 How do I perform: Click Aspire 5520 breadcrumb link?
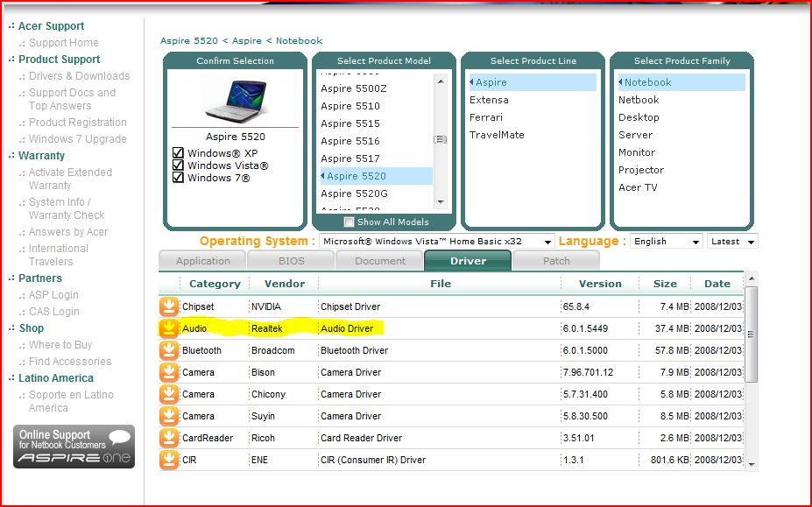[189, 40]
